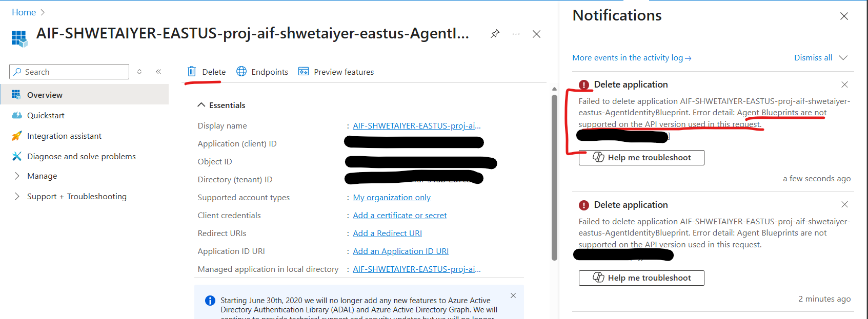Dismiss the ADAL deprecation info banner

513,295
